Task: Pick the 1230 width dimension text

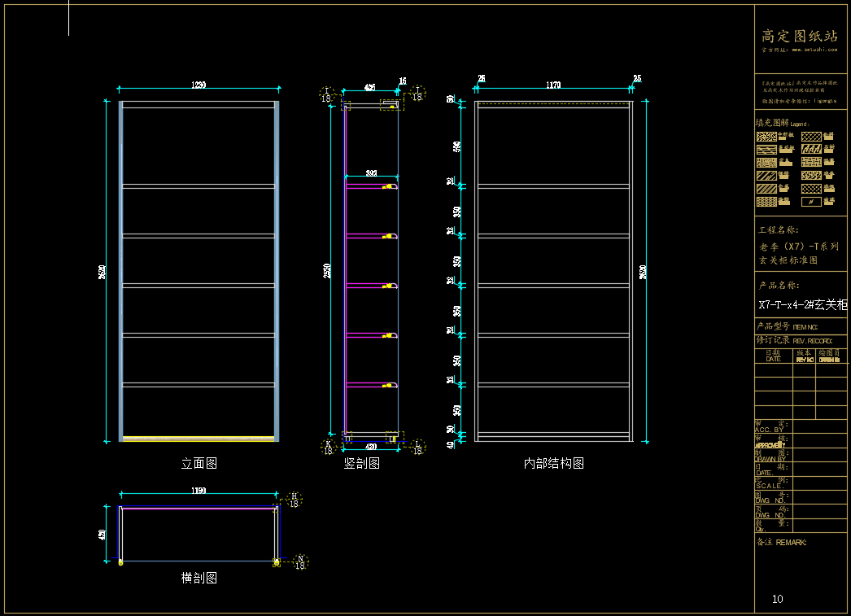Action: pyautogui.click(x=199, y=85)
